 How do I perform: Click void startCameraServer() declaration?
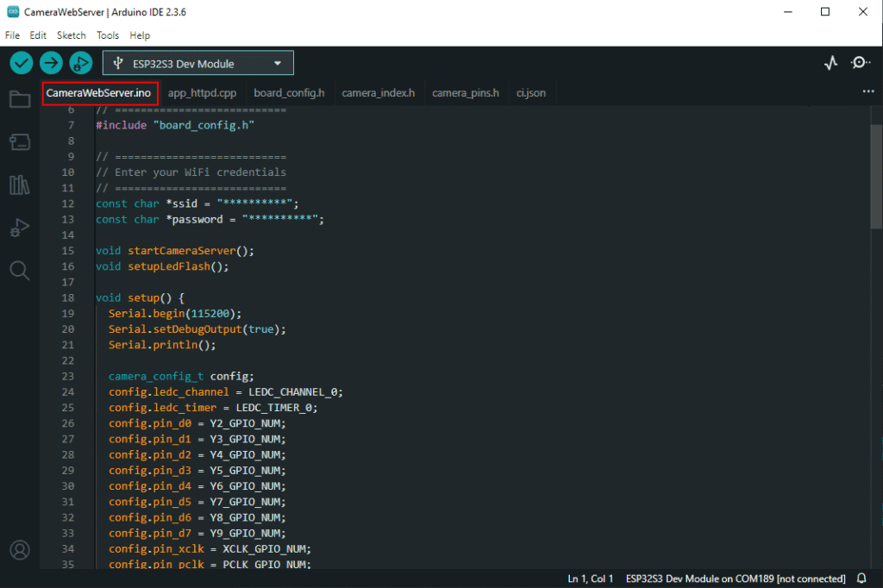[x=174, y=251]
